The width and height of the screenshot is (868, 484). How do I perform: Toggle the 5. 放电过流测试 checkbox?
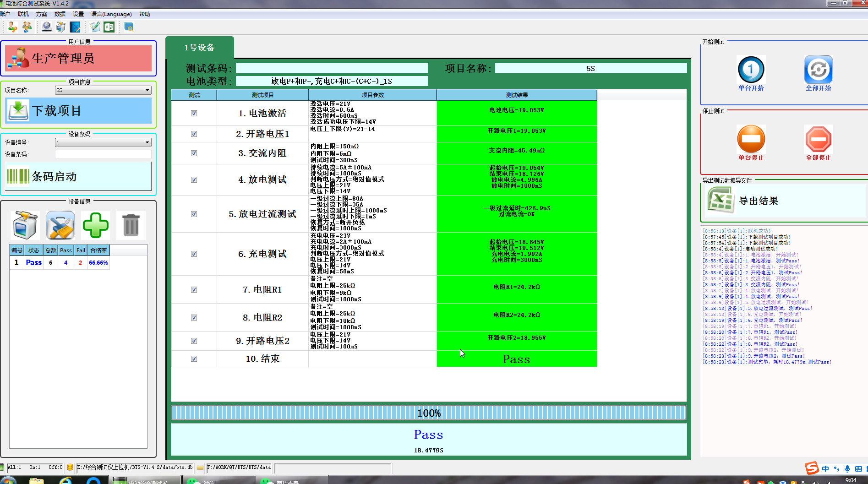194,214
